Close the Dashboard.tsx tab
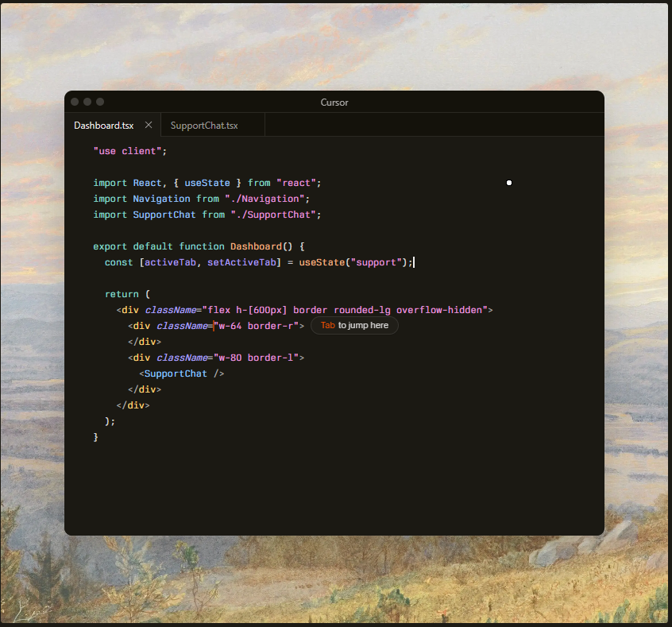This screenshot has width=672, height=627. click(x=149, y=125)
